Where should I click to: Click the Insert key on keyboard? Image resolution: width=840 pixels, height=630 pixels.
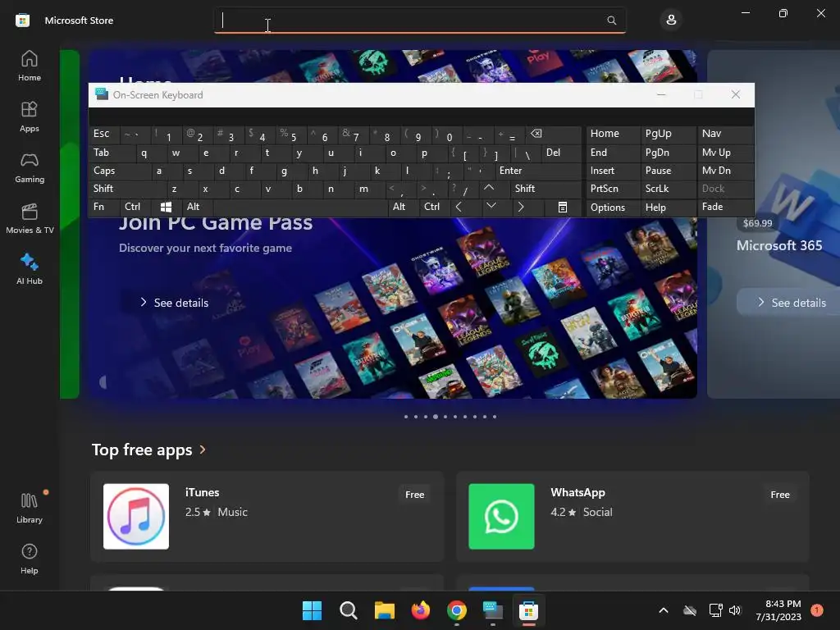(613, 171)
